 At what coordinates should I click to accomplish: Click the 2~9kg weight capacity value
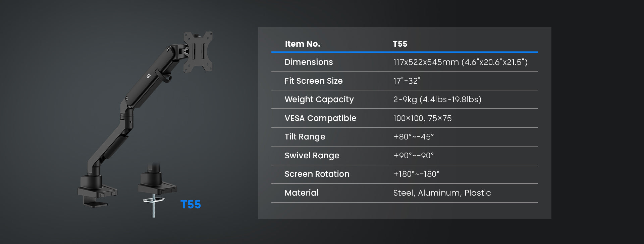437,99
